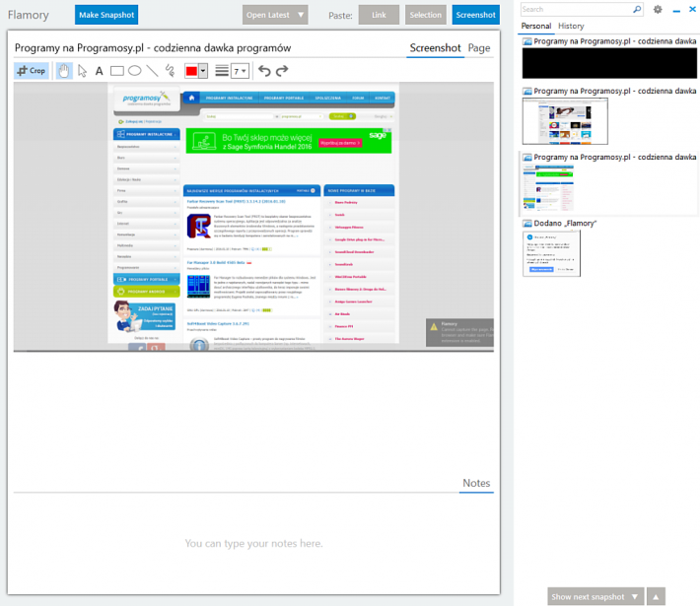Screen dimensions: 700x606
Task: Open the Notes tab
Action: (476, 483)
